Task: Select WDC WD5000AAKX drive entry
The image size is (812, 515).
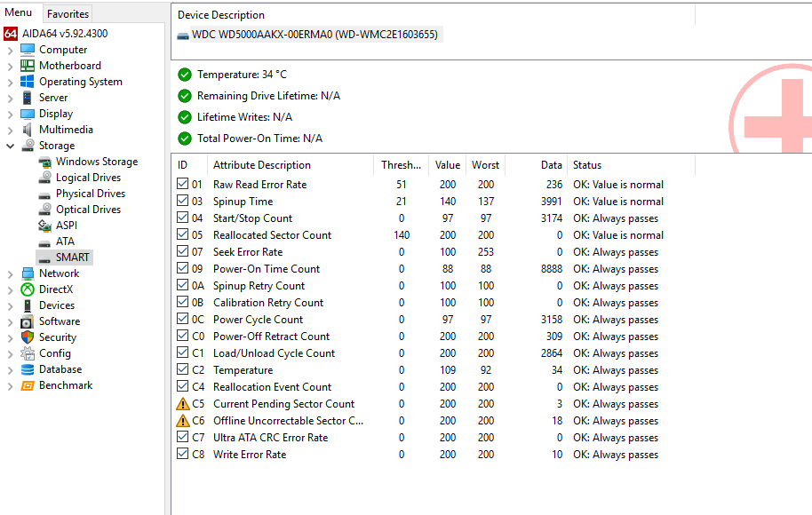Action: [x=314, y=35]
